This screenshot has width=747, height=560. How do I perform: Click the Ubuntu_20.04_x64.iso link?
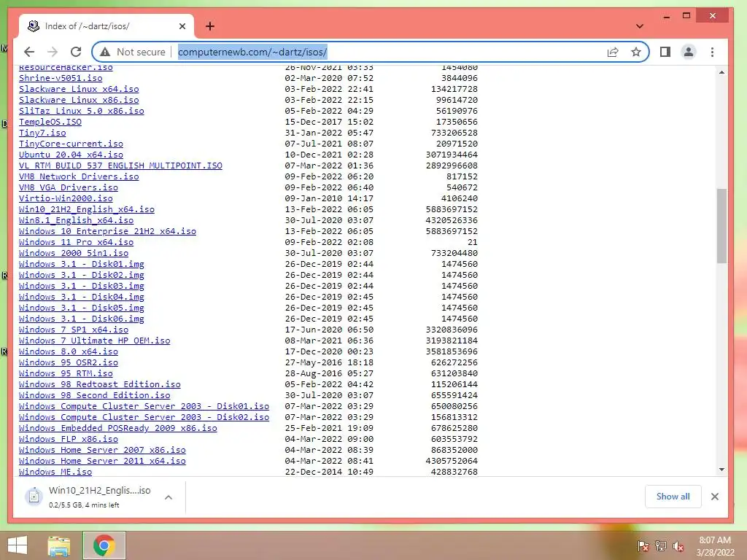pyautogui.click(x=71, y=155)
